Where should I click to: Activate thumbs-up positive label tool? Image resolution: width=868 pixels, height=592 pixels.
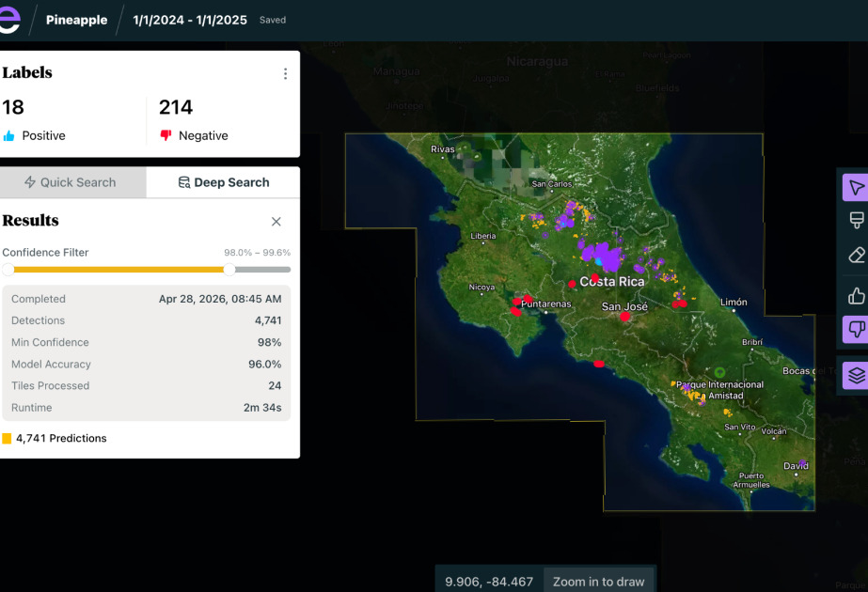coord(855,297)
